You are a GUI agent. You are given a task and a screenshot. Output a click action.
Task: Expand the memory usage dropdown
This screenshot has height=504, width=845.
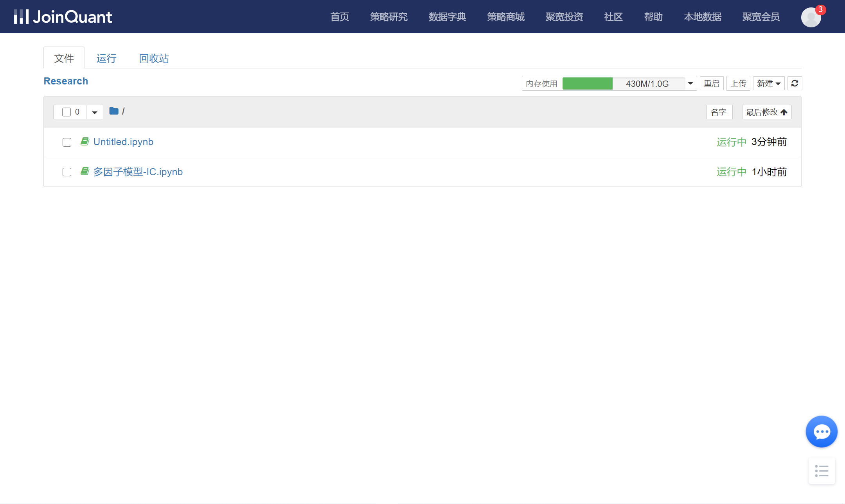pos(690,83)
